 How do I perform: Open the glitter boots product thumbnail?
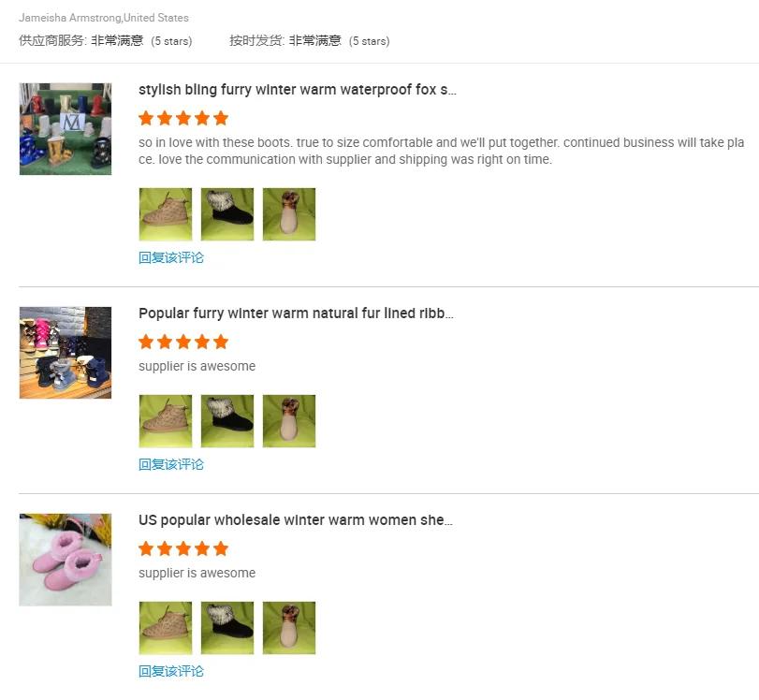66,129
